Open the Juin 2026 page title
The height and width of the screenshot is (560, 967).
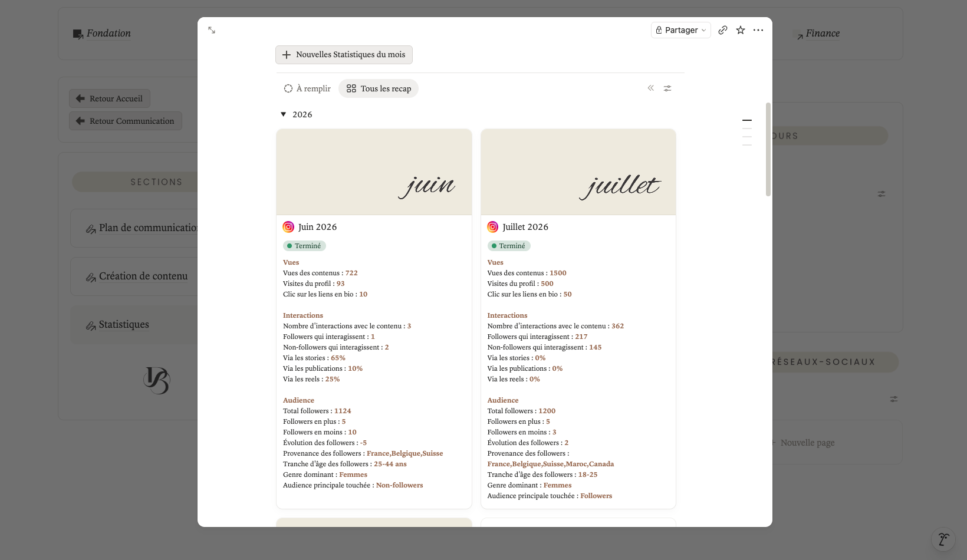click(317, 227)
